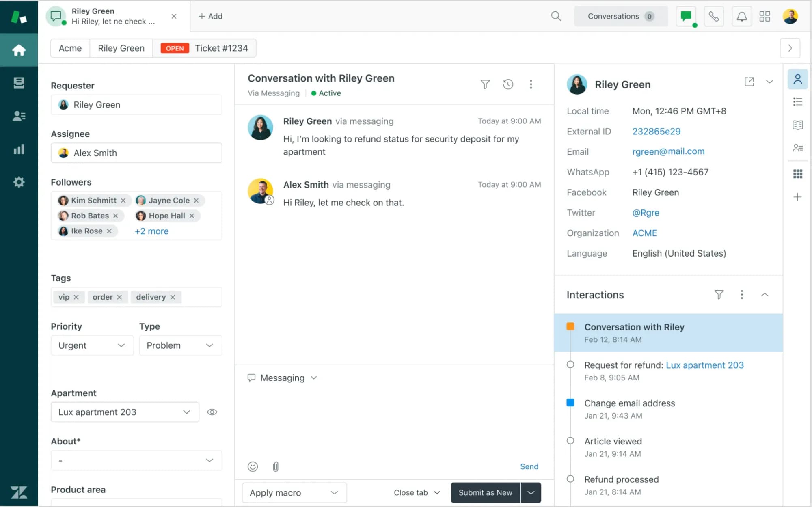Open the Messaging channel dropdown
Screen dimensions: 812x507
pyautogui.click(x=282, y=378)
